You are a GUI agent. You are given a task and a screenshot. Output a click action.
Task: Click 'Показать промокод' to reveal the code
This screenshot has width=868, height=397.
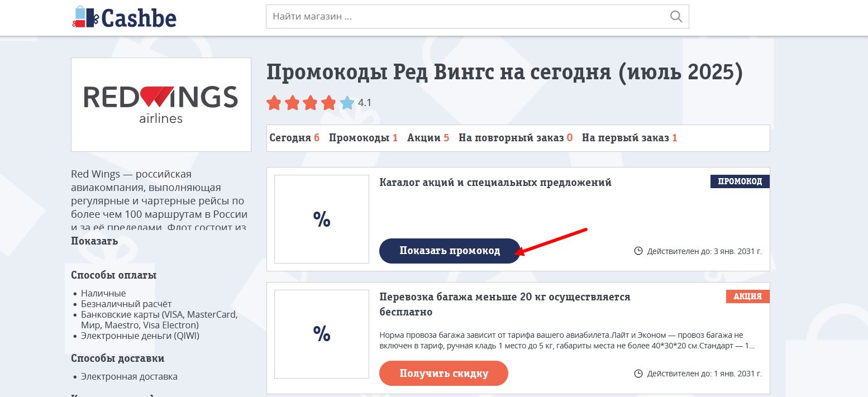tap(450, 251)
